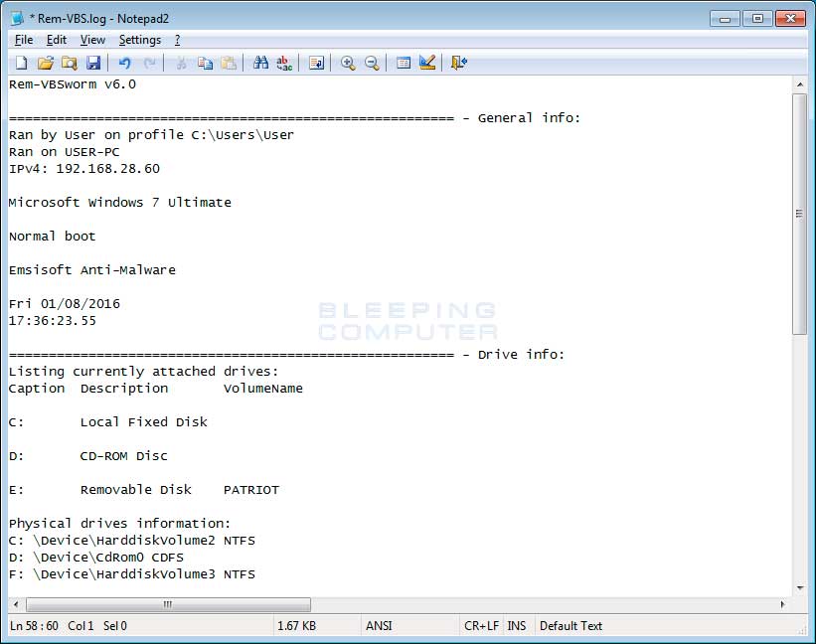Open scheme selection toolbar icon
The width and height of the screenshot is (816, 644).
click(x=404, y=63)
